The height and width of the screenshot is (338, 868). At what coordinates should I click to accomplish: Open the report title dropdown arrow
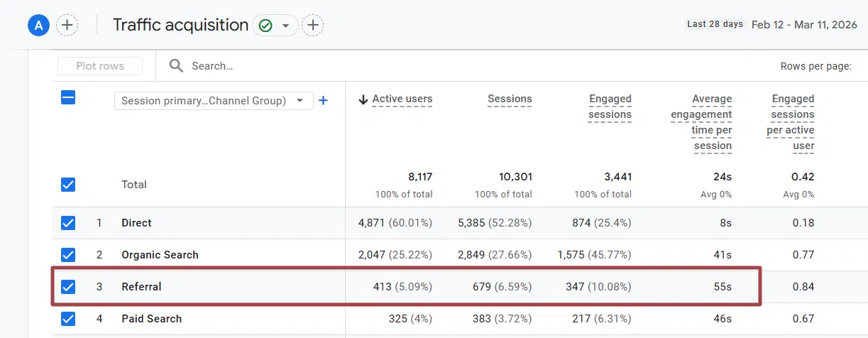click(285, 26)
